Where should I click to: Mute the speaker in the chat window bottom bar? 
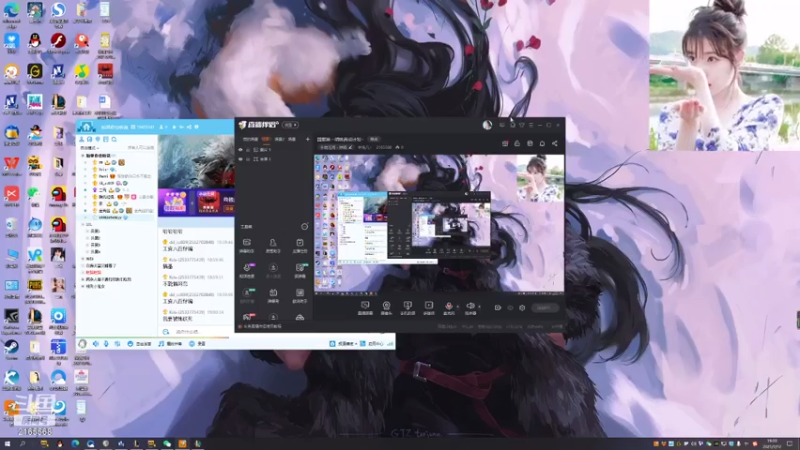pos(95,344)
